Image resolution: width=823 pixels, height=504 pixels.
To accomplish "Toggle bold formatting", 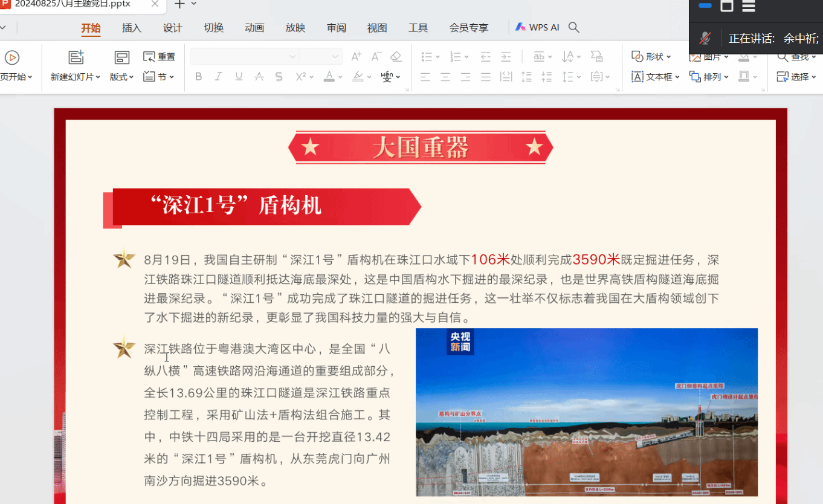I will tap(198, 77).
